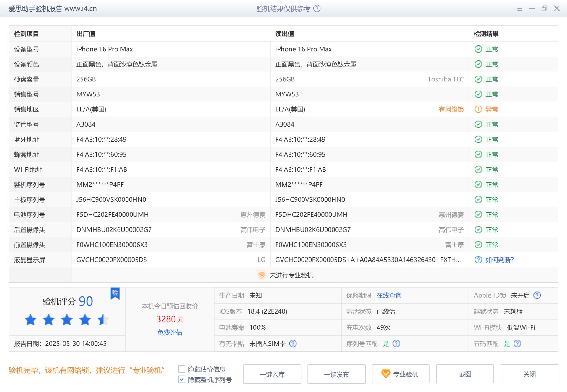Viewport: 567px width, 392px height.
Task: Open the 在线查询 warranty link
Action: point(389,296)
